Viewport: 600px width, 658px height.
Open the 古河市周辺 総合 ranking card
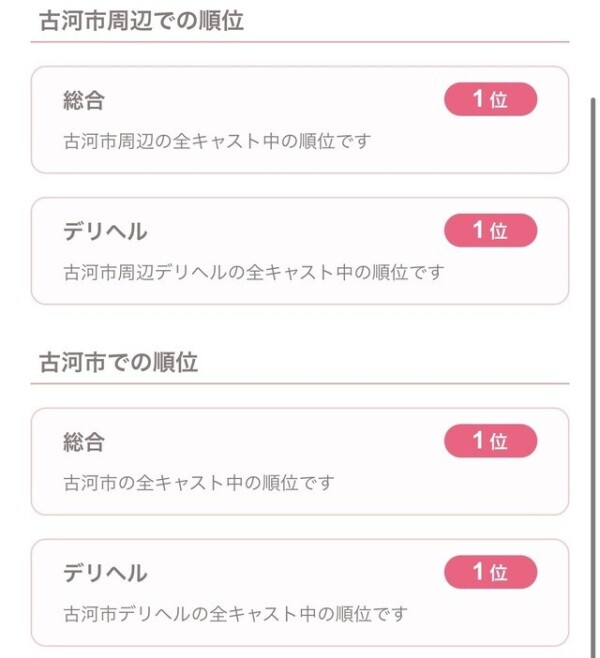click(x=300, y=120)
